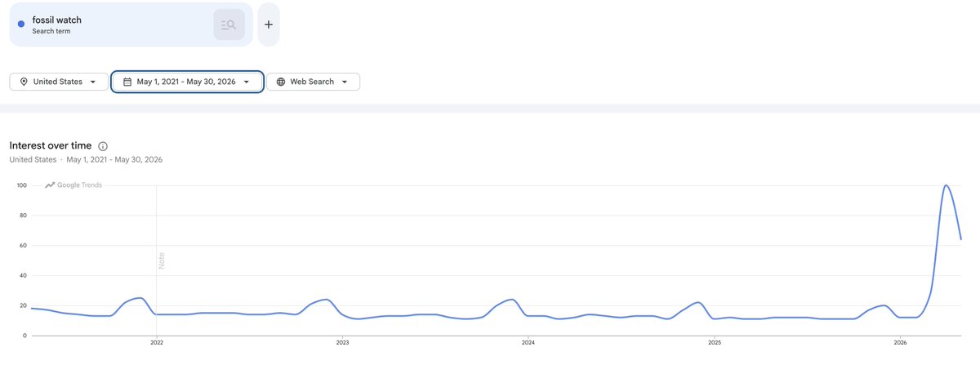The image size is (980, 365).
Task: Click the 2023 label on the x-axis
Action: (342, 343)
